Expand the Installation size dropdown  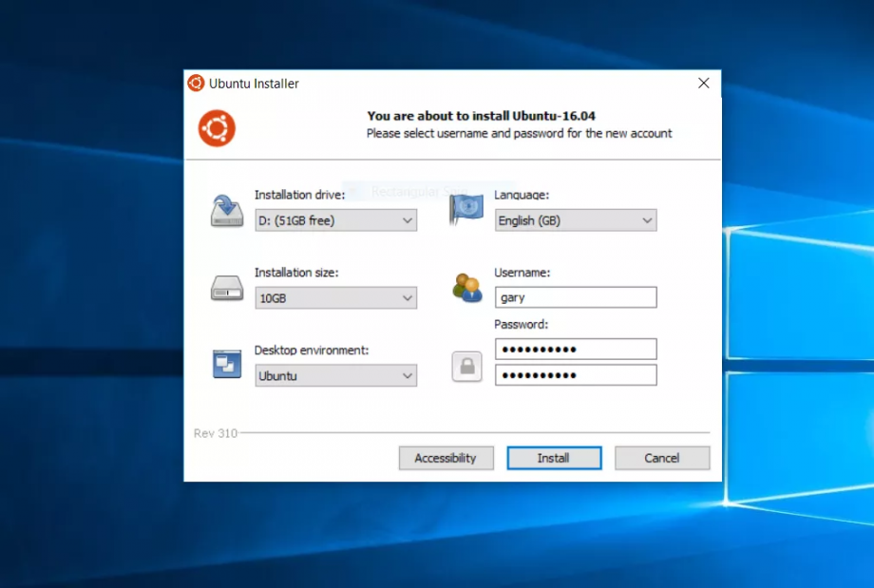point(335,297)
